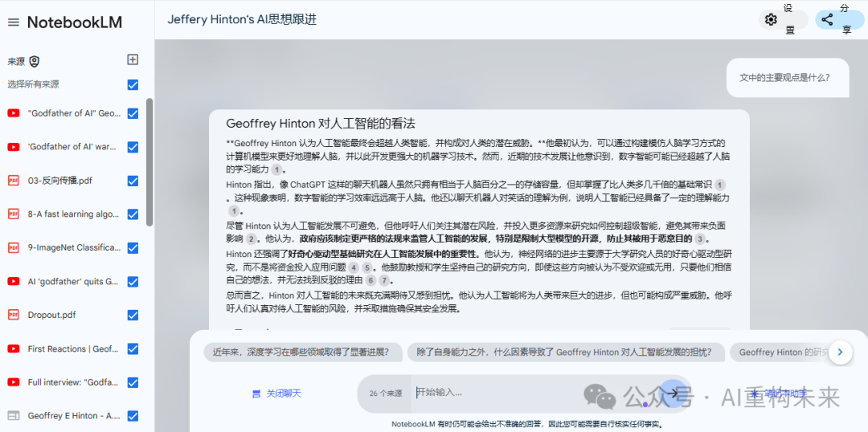Click the 26 个来源 sources count
The width and height of the screenshot is (868, 432).
point(385,393)
